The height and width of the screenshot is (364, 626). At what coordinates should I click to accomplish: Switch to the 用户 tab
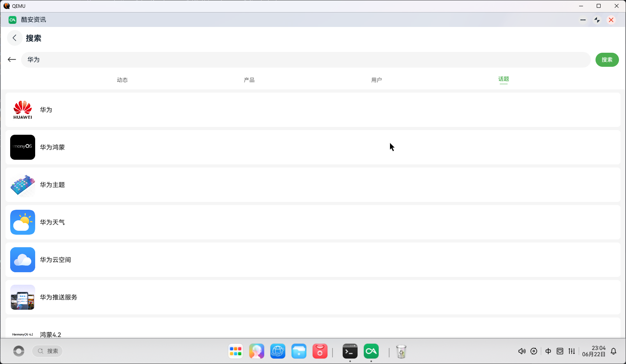[377, 80]
